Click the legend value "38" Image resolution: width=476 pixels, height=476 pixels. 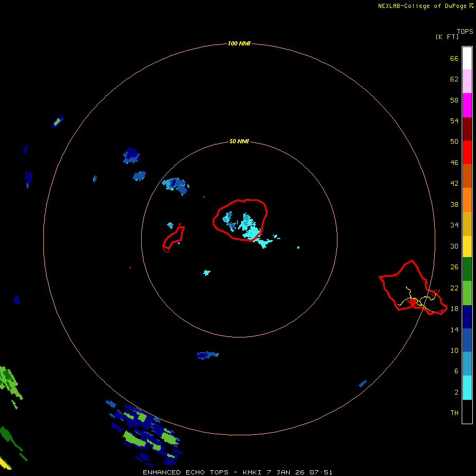pos(454,205)
